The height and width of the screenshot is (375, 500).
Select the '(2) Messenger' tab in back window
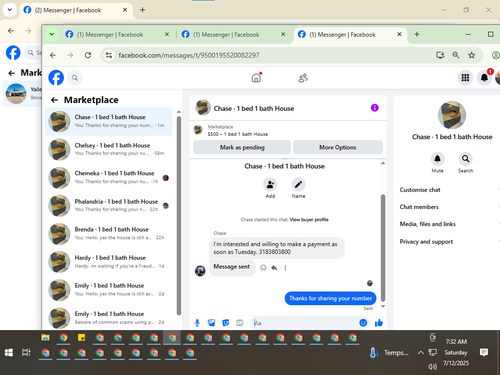tap(75, 10)
